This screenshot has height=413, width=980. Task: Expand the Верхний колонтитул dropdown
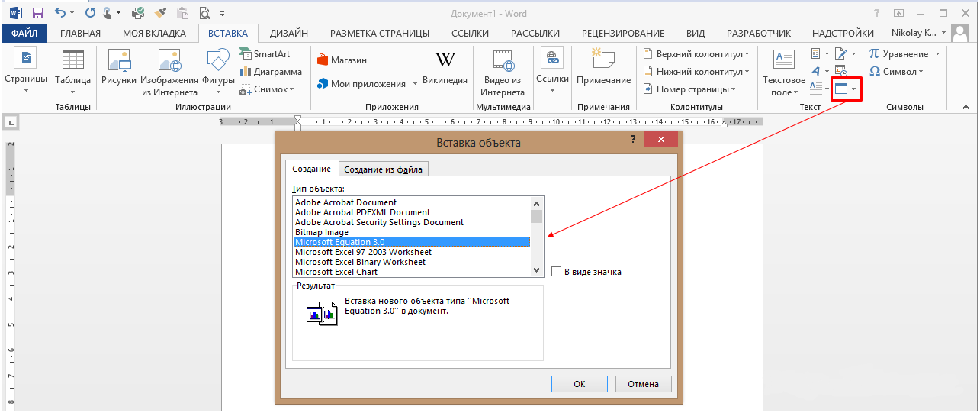pos(747,54)
